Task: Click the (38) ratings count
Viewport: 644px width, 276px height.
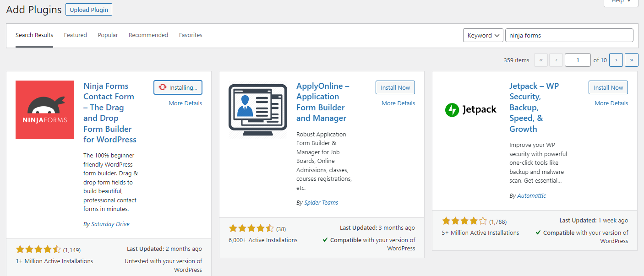Action: point(281,229)
